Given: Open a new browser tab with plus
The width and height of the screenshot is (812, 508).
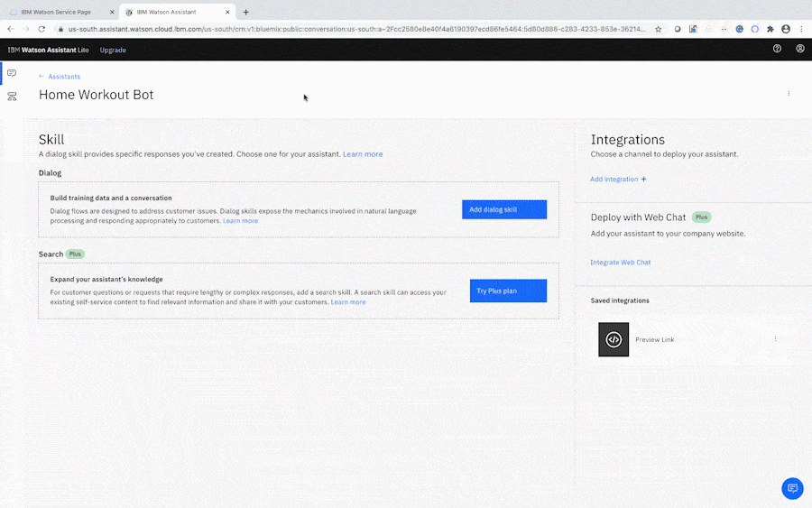Looking at the screenshot, I should click(246, 12).
